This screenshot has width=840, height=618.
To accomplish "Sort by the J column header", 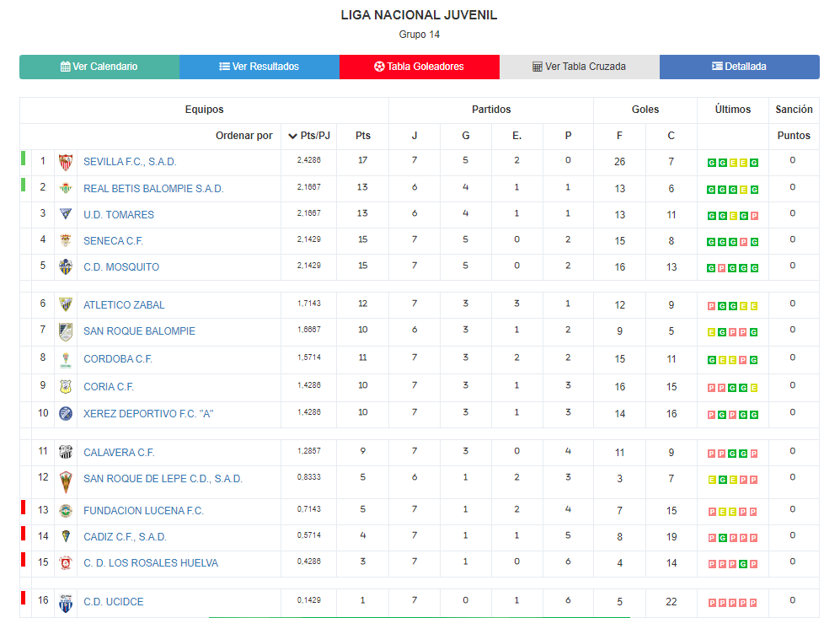I will (415, 136).
